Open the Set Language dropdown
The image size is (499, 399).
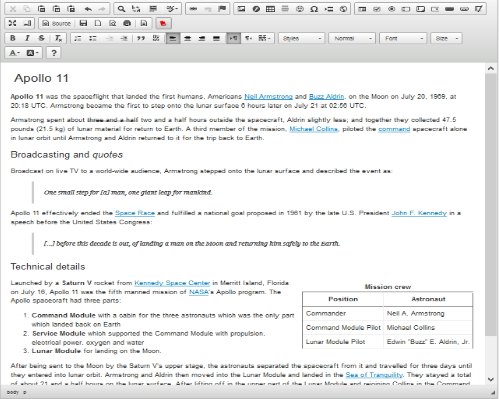pyautogui.click(x=265, y=38)
